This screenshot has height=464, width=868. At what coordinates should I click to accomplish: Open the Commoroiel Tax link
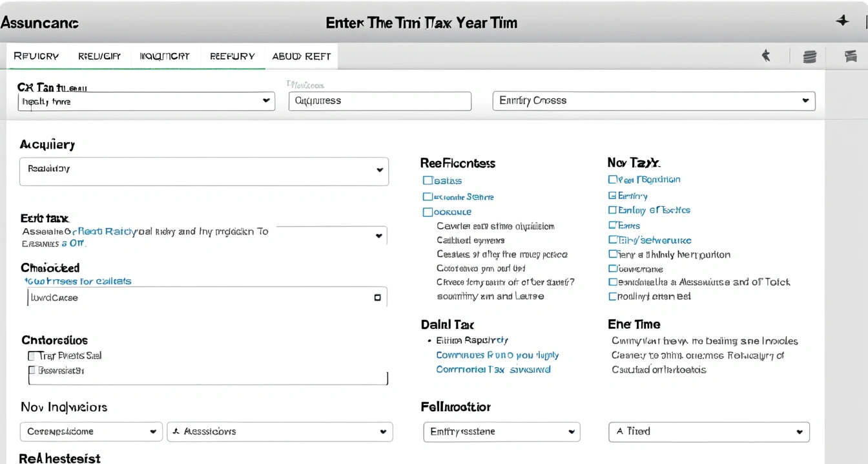pyautogui.click(x=470, y=370)
